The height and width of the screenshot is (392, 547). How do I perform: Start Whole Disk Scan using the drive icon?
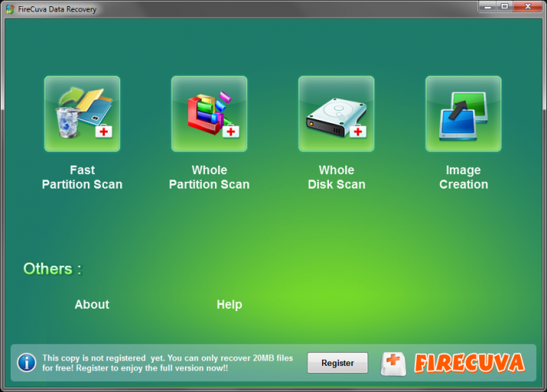337,114
